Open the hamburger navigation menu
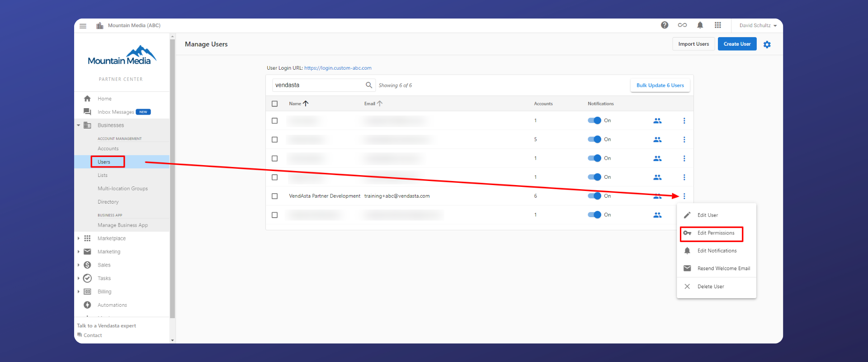This screenshot has width=868, height=362. [83, 26]
